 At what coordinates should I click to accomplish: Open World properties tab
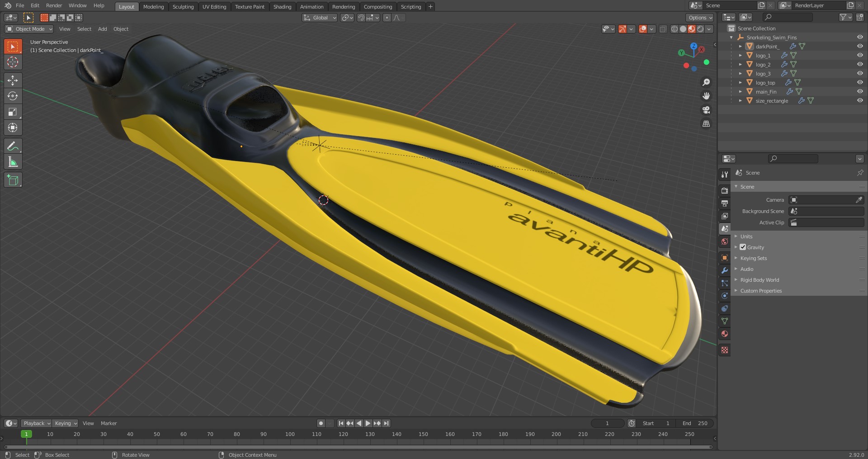click(725, 241)
